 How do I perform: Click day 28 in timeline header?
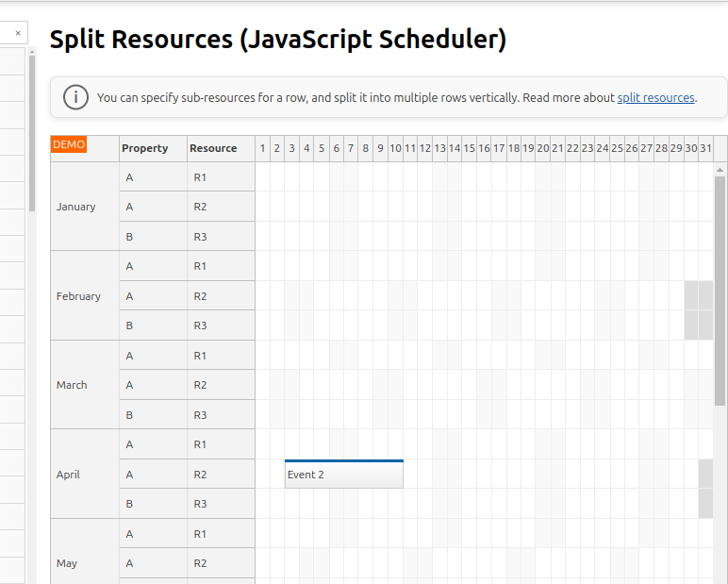click(x=661, y=148)
